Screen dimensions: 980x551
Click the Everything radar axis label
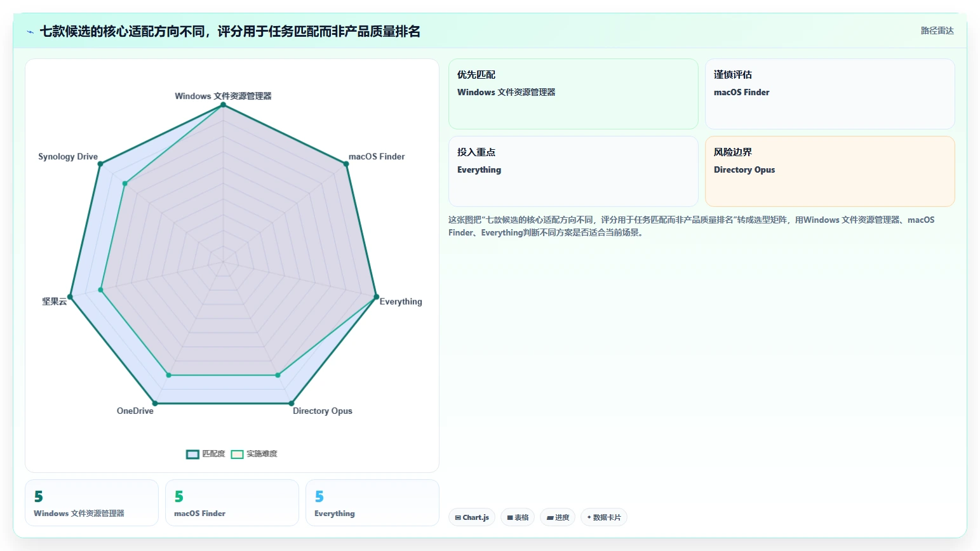point(401,302)
